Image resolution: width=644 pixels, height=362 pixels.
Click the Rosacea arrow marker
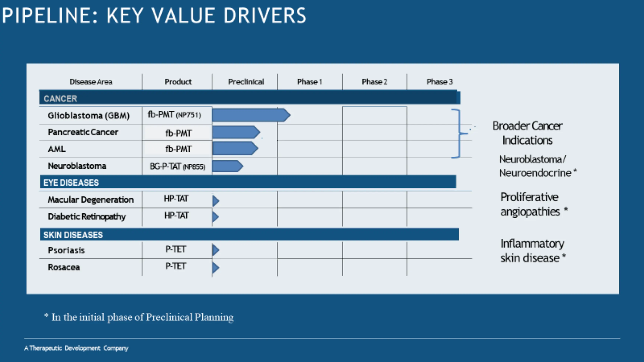point(216,267)
